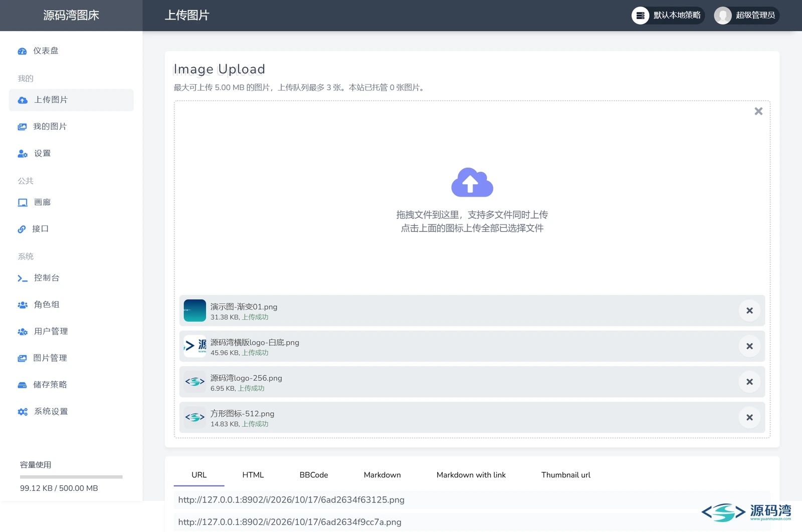
Task: Open 图片管理 page
Action: coord(71,358)
